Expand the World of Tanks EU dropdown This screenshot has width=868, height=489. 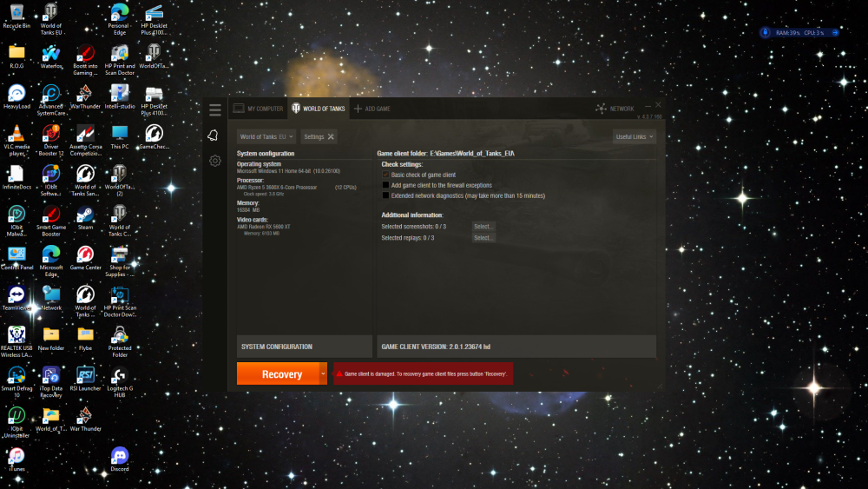pos(266,136)
